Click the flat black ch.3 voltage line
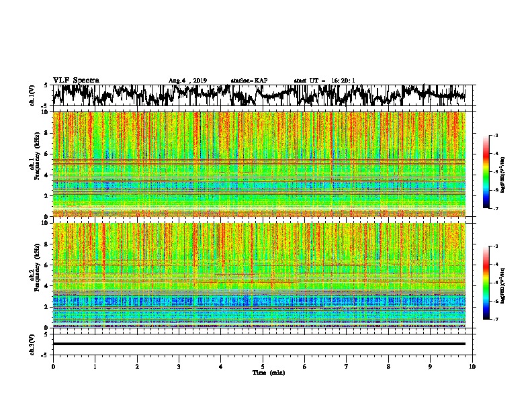The width and height of the screenshot is (532, 411). (259, 344)
